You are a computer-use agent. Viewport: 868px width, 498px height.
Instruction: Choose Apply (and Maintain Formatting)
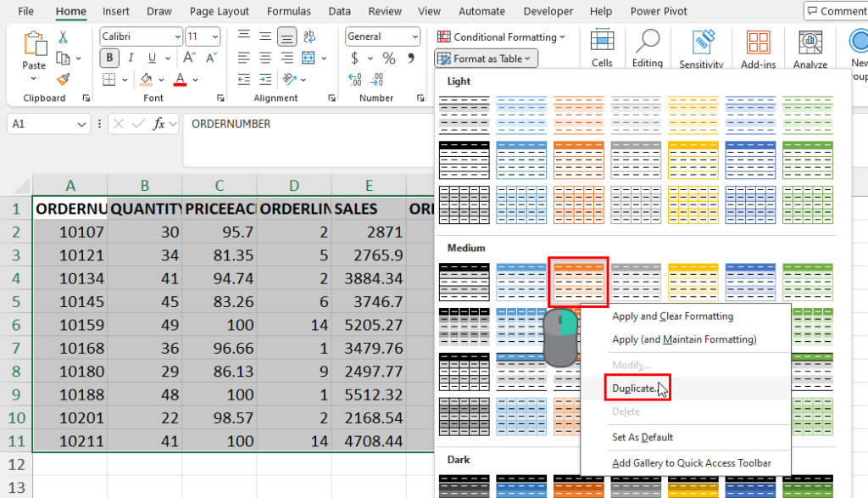[684, 339]
